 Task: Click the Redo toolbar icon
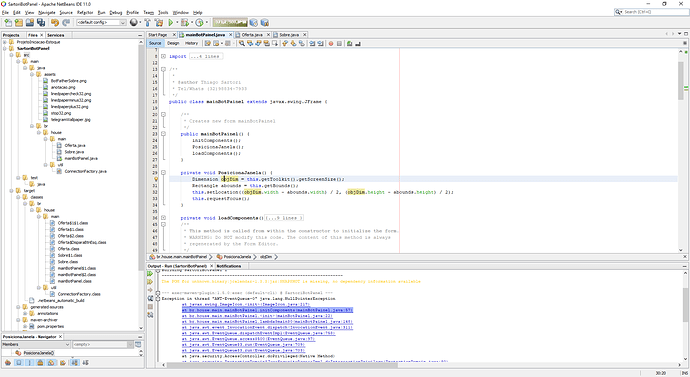tap(66, 22)
